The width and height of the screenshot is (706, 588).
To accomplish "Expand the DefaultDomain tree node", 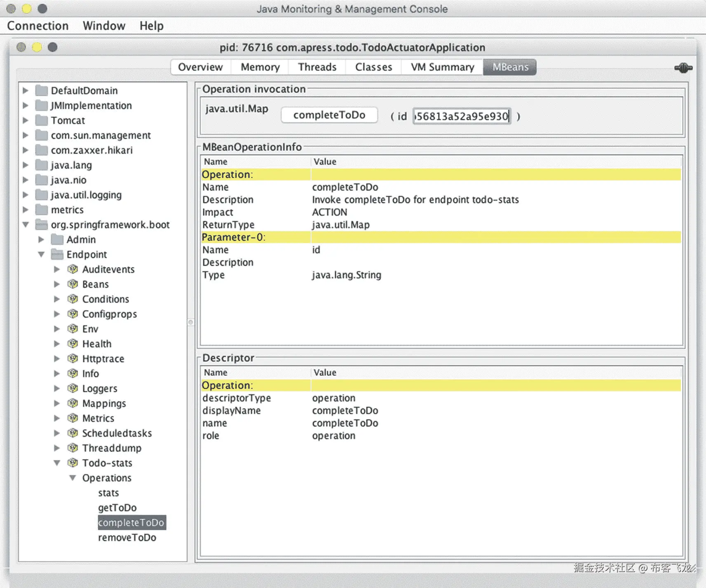I will (26, 90).
